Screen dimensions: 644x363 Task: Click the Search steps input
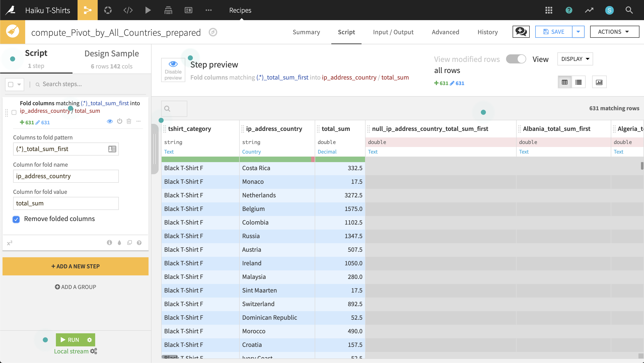click(91, 84)
